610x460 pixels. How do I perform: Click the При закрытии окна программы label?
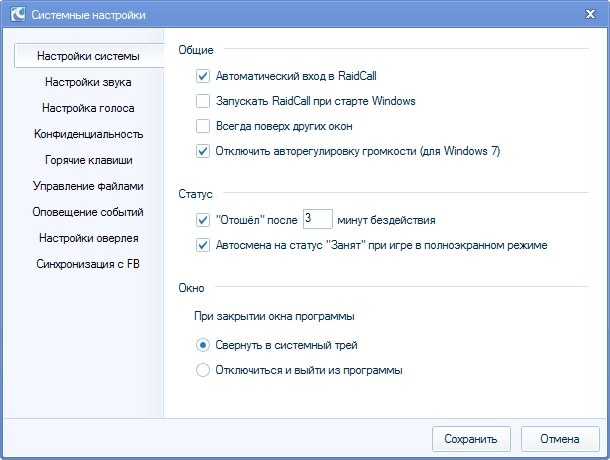(274, 316)
